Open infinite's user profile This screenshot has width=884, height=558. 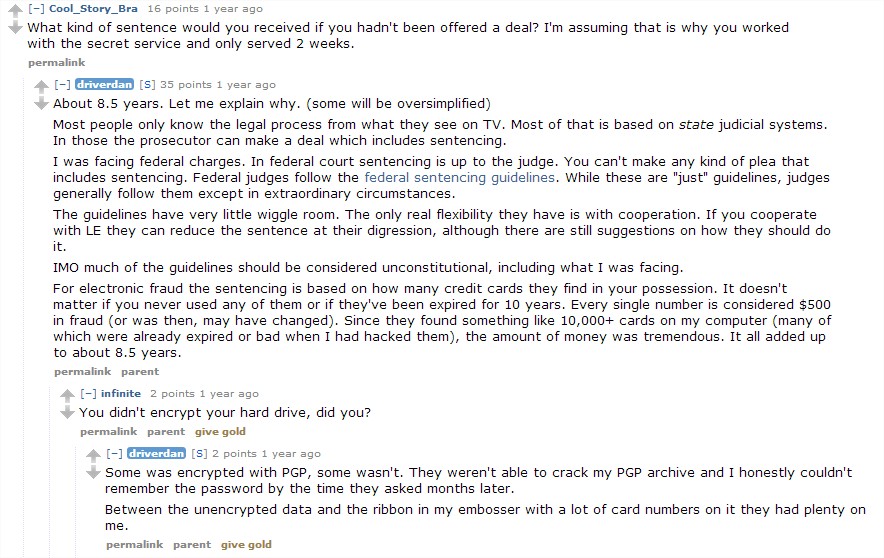(121, 393)
